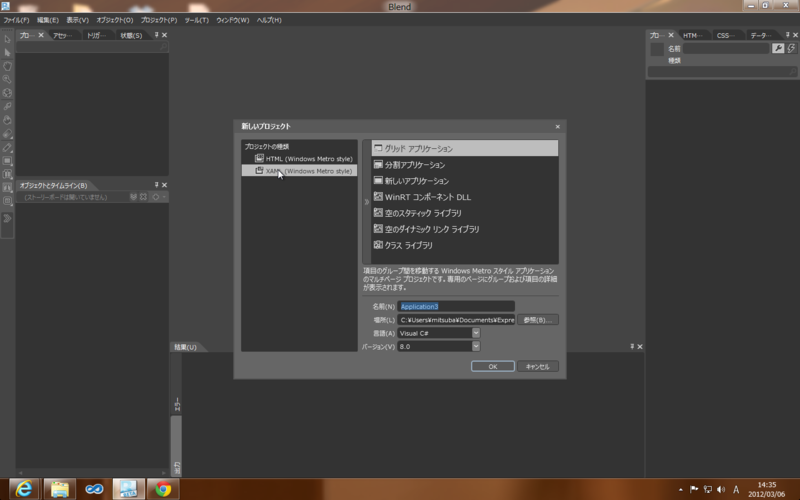The height and width of the screenshot is (500, 800).
Task: Open the Assets chevron in toolbar
Action: pyautogui.click(x=7, y=218)
